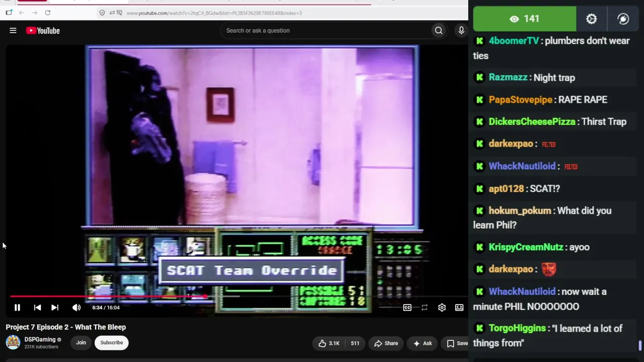Open the Ask AI button
This screenshot has height=362, width=644.
pos(423,343)
